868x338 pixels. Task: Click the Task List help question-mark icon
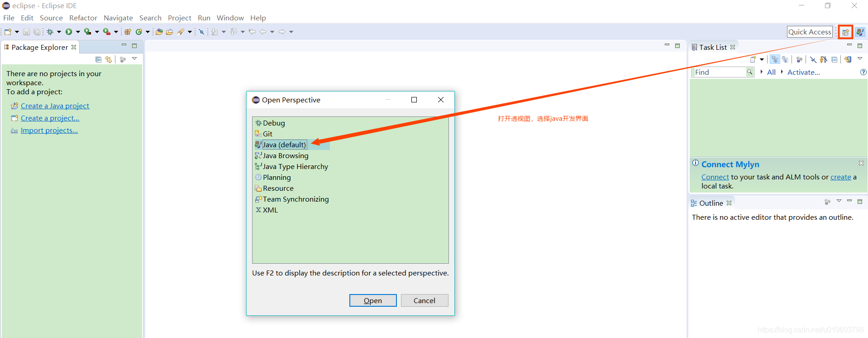click(863, 72)
